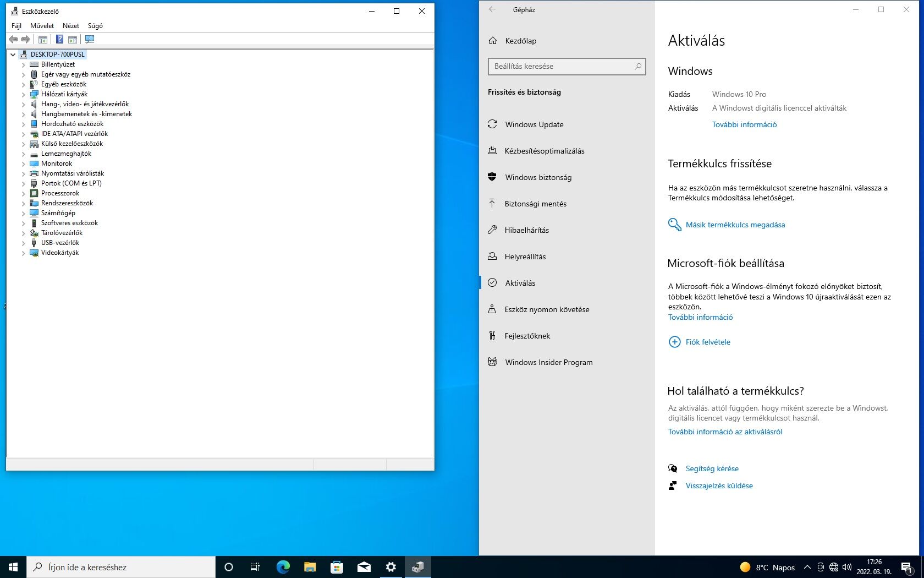Click the scan for hardware changes monitor icon

coord(90,39)
